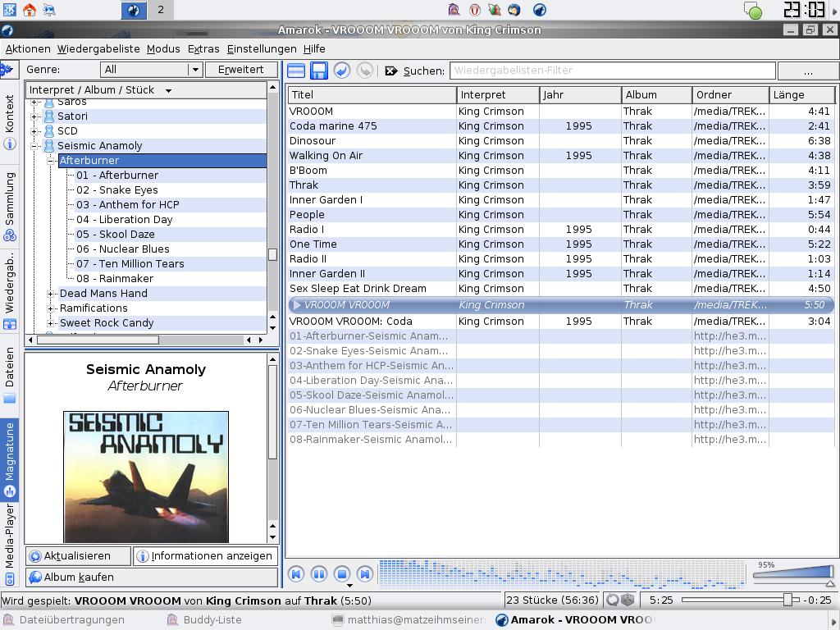Click the analyzer visualization bar
Viewport: 840px width, 630px height.
[562, 574]
